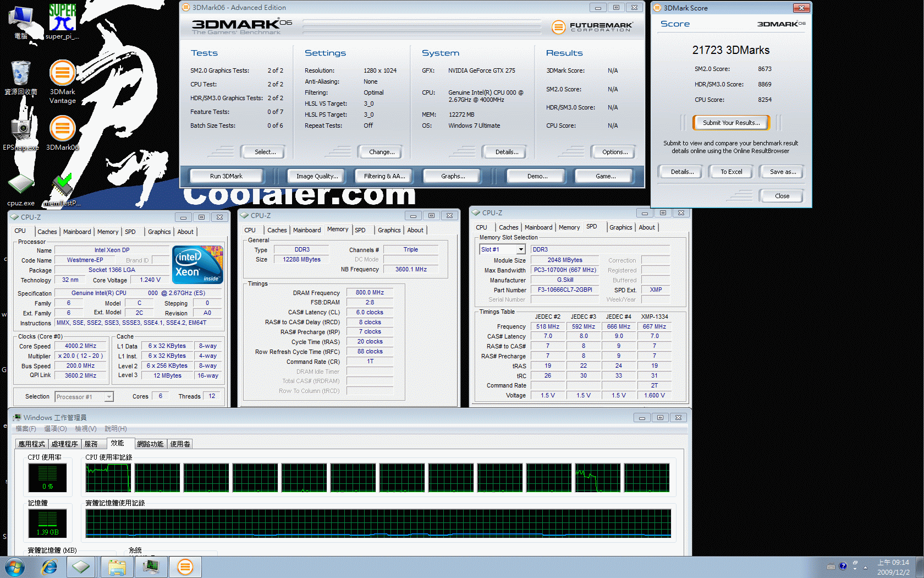This screenshot has height=578, width=924.
Task: Open the EPSnap.exe desktop icon
Action: coord(21,133)
